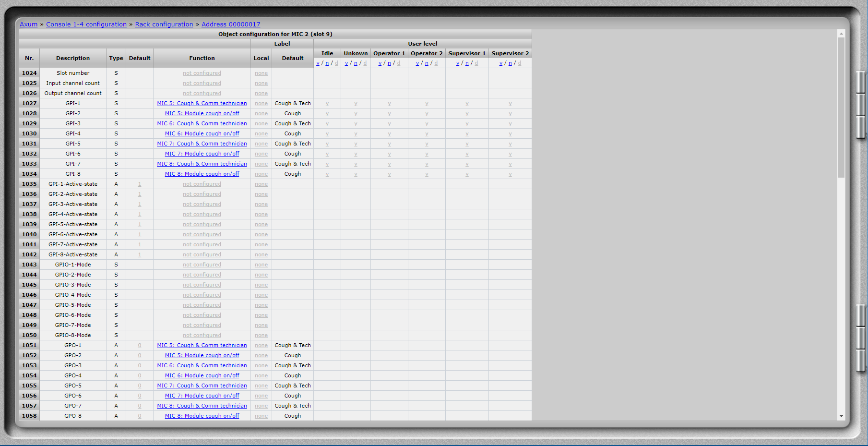The width and height of the screenshot is (868, 446).
Task: Edit GPO-8 function MIC 8 Module cough on/off
Action: coord(202,416)
